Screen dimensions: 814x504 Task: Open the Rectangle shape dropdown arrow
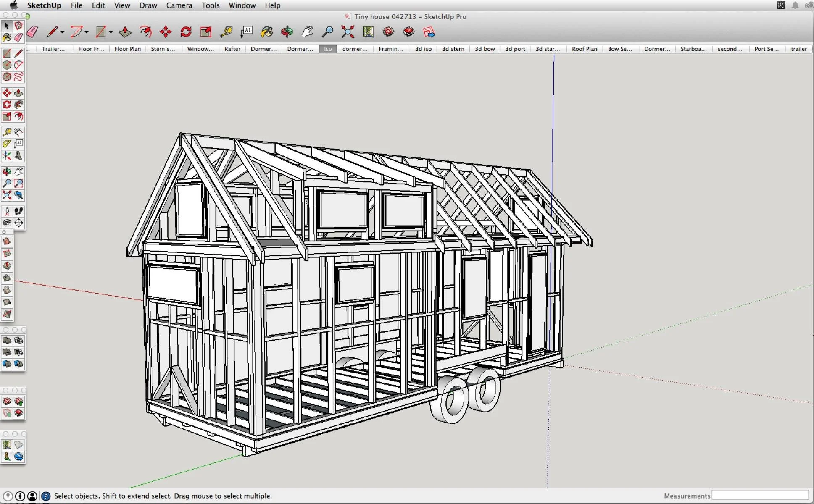[x=111, y=32]
